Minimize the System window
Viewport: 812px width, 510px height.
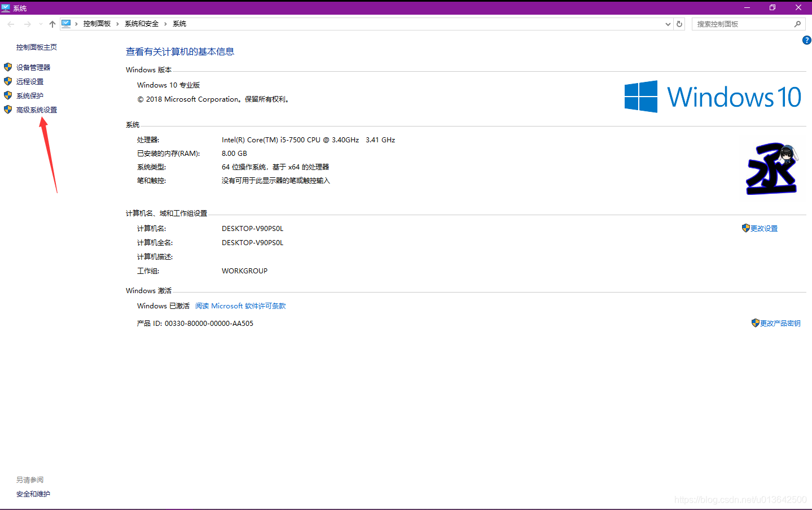[747, 7]
